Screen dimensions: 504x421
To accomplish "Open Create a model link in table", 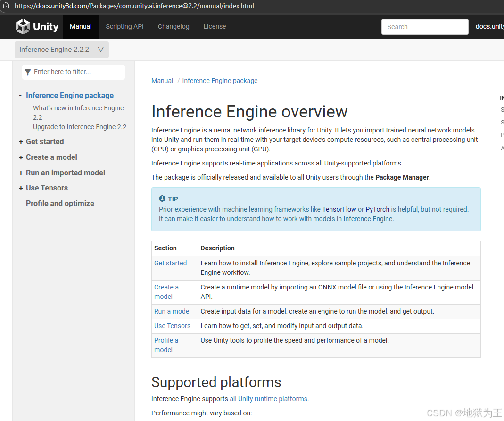I will point(166,292).
